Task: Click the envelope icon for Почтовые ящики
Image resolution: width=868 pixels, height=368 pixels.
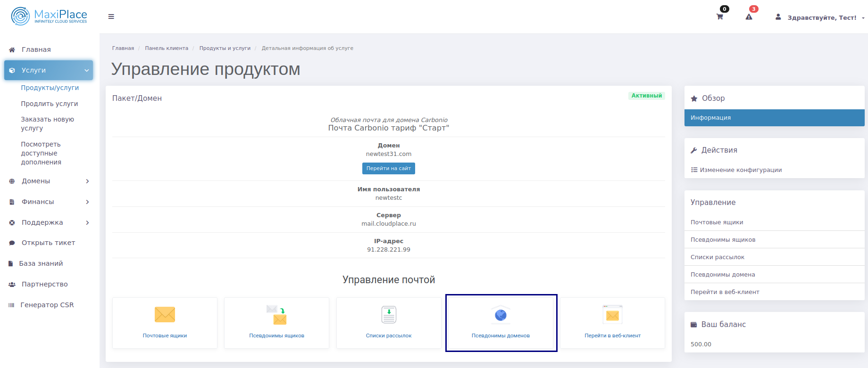Action: click(165, 314)
